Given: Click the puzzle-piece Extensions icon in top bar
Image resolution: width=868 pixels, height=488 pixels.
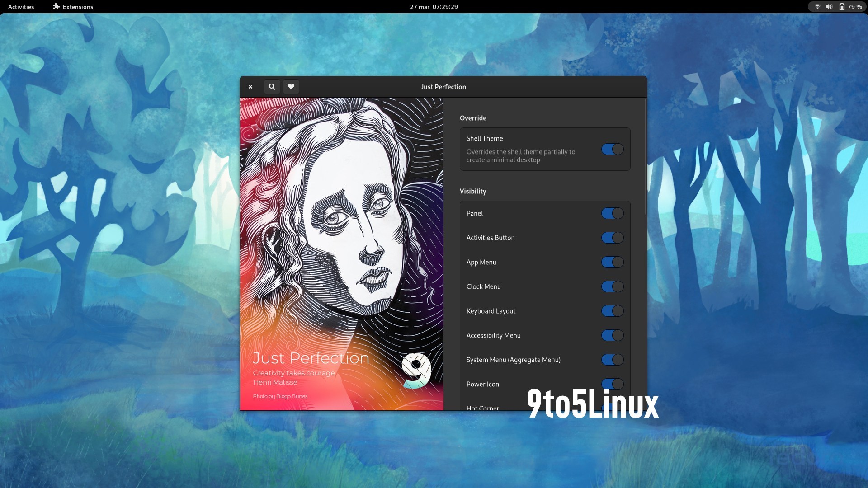Looking at the screenshot, I should 56,7.
